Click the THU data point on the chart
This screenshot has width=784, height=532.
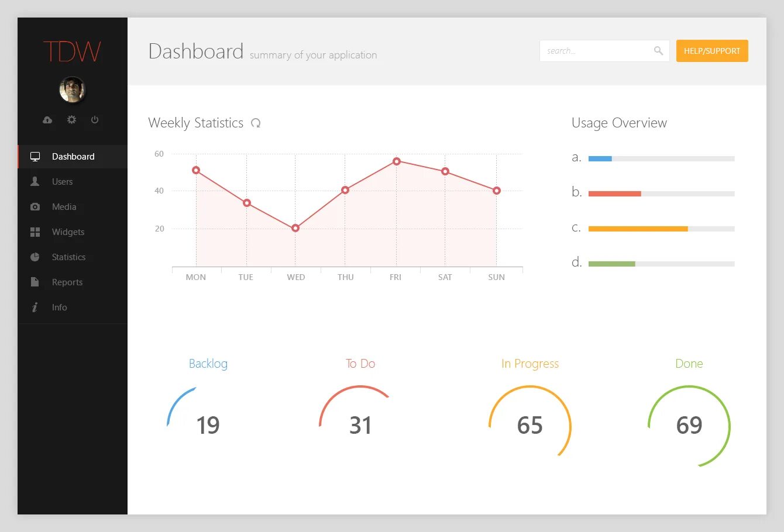pos(345,190)
